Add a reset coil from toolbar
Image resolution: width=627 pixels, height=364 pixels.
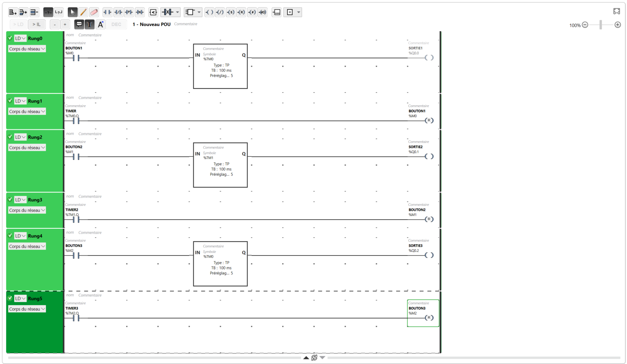[241, 12]
